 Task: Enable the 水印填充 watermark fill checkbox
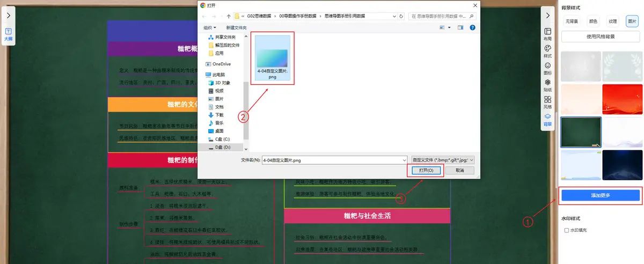(x=567, y=230)
